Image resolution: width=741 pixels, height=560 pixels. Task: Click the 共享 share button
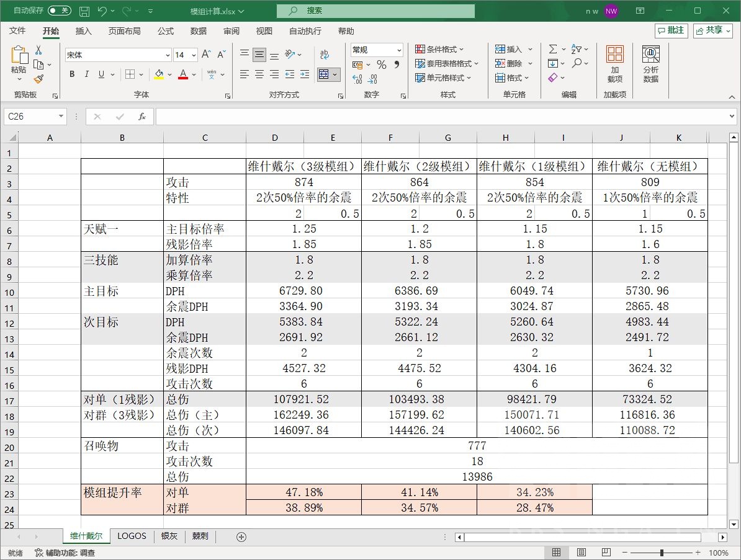712,31
